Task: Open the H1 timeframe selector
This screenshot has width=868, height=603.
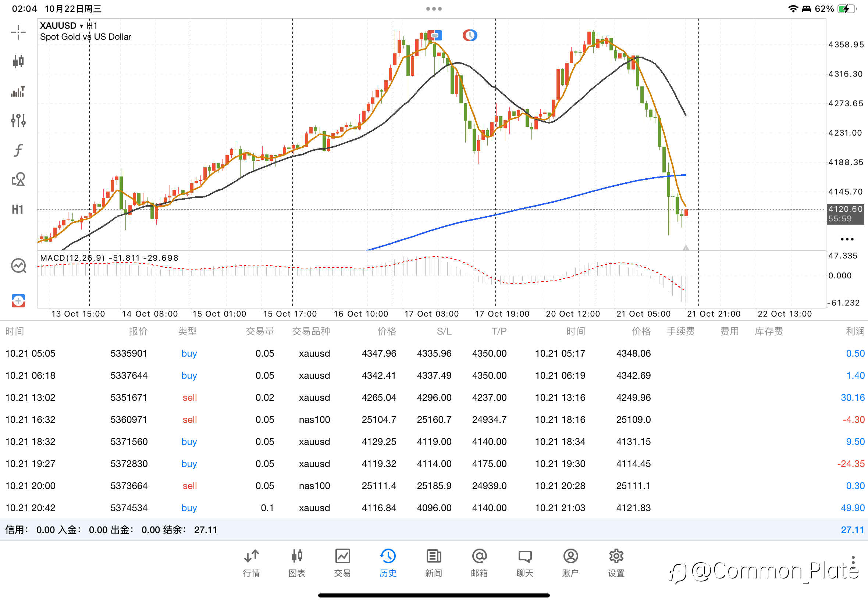Action: pos(17,209)
